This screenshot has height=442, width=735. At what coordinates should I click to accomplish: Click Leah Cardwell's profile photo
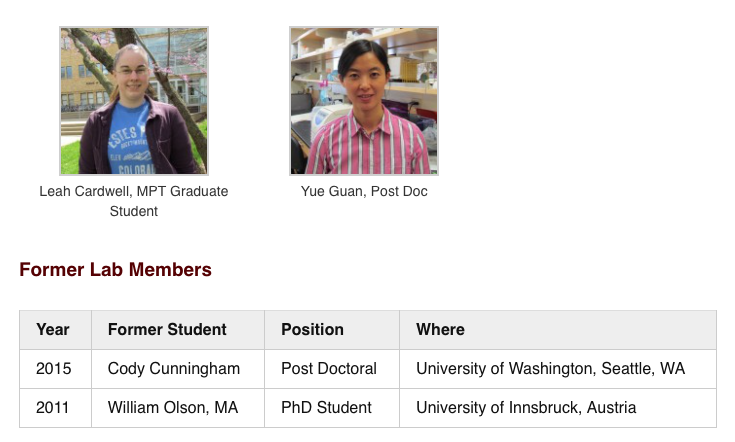click(134, 100)
